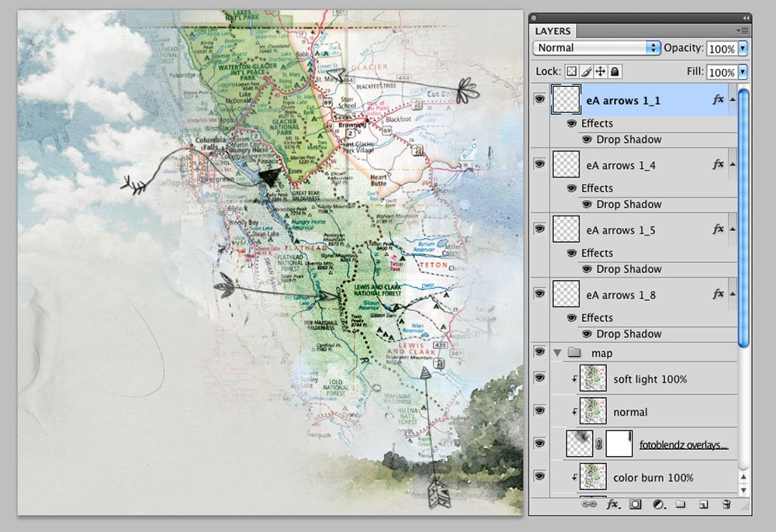
Task: Click the eA arrows 1_1 layer thumbnail
Action: (566, 99)
